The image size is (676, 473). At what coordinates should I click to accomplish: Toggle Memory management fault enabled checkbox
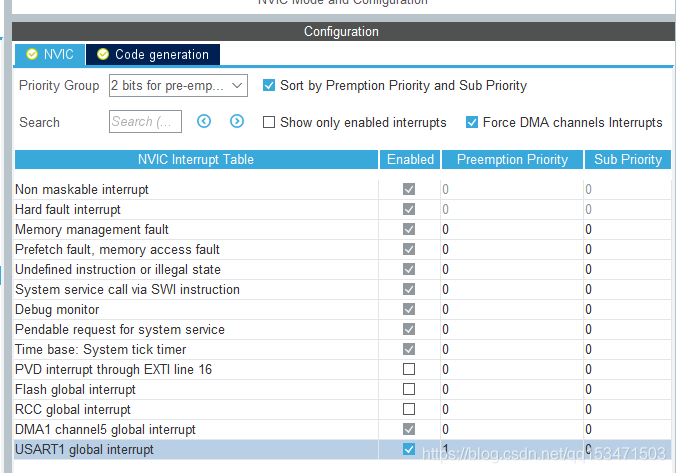pyautogui.click(x=409, y=229)
